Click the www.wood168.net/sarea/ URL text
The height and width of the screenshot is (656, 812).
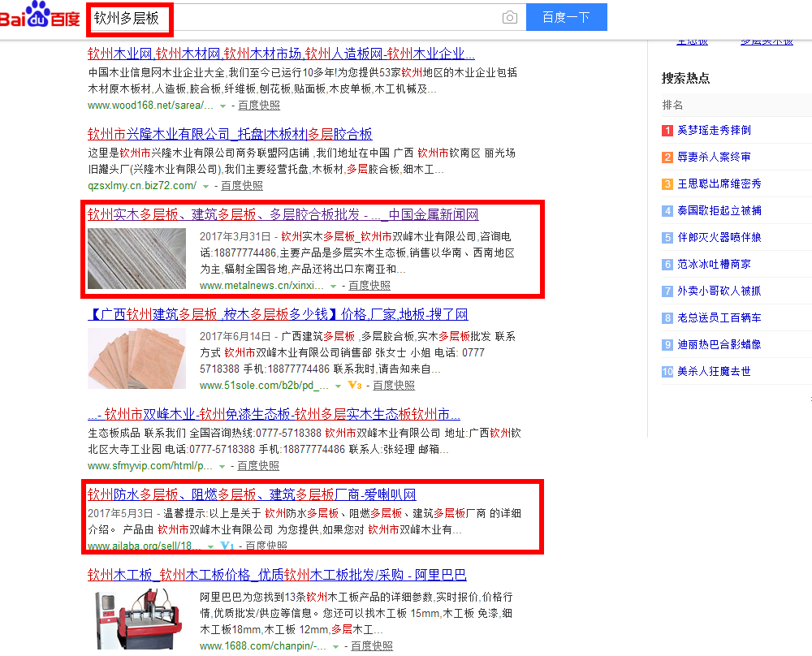point(151,105)
